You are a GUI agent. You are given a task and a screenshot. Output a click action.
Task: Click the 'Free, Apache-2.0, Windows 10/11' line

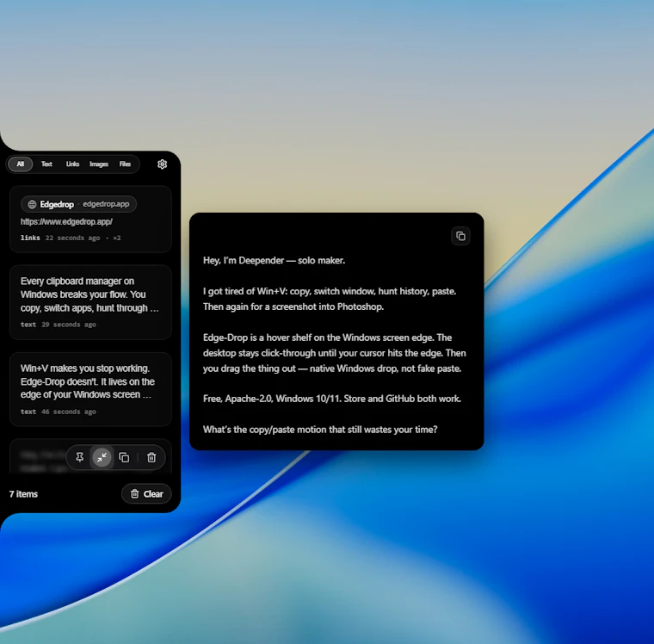click(332, 399)
